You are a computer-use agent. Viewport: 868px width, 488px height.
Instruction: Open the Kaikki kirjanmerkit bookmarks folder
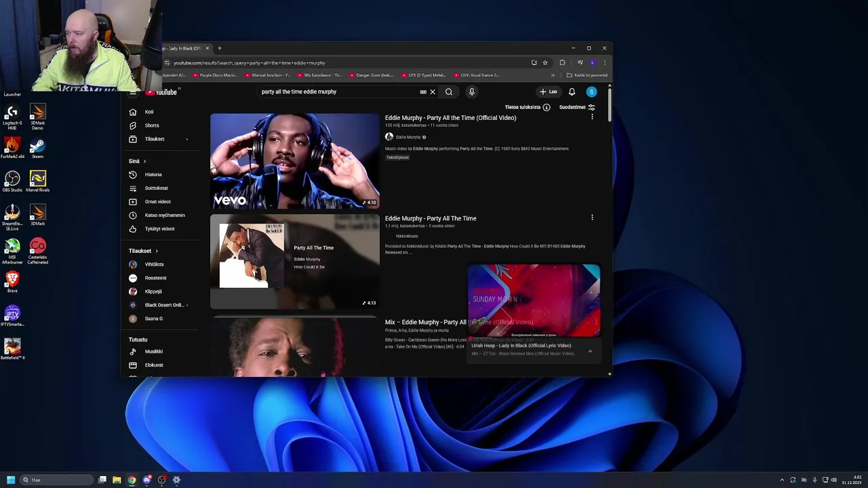[x=587, y=75]
